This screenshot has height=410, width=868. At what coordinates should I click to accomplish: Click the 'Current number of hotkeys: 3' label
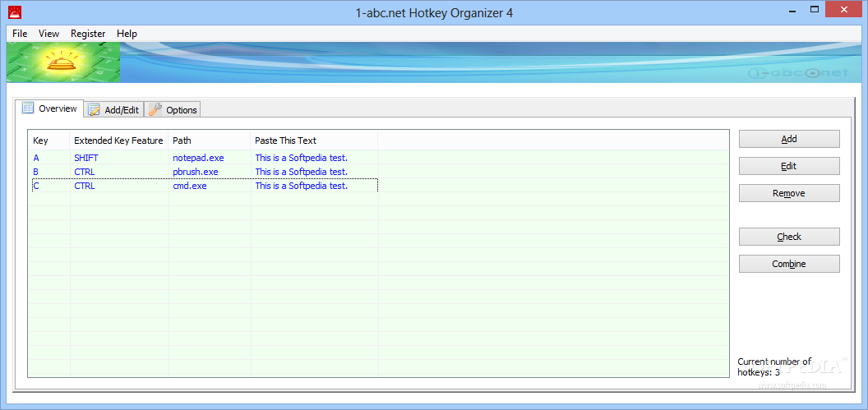(x=774, y=366)
